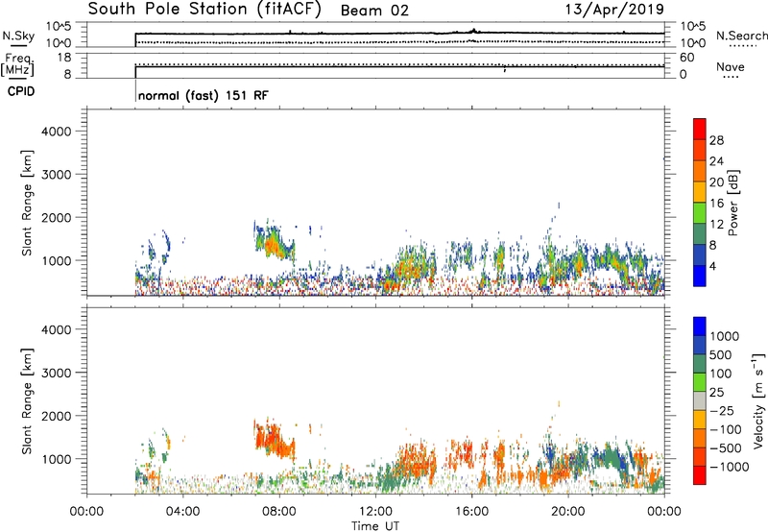The height and width of the screenshot is (532, 768).
Task: Click the 'normal (fast) 151 RF' text
Action: [x=204, y=95]
